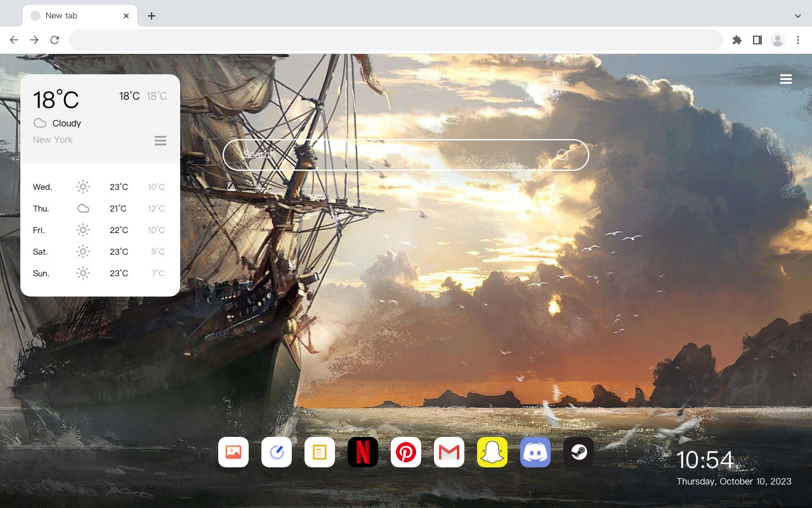Viewport: 812px width, 508px height.
Task: Click the Thursday, October 10, 2023 date
Action: (x=734, y=481)
